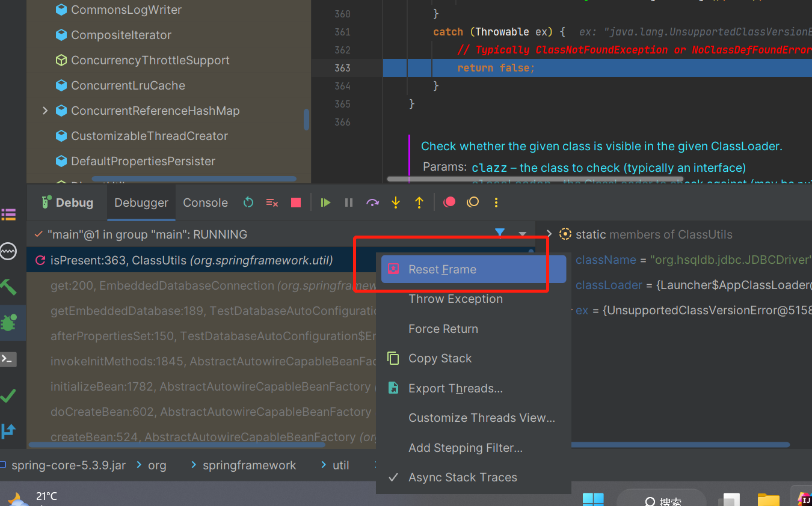Click the yellow Step Out arrow
This screenshot has height=506, width=812.
[x=419, y=203]
